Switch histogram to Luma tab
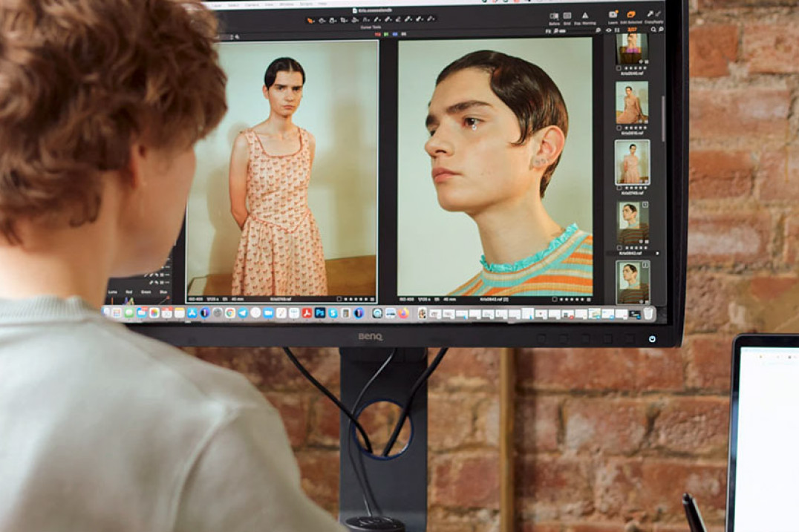Screen dimensions: 799x532 pos(113,292)
